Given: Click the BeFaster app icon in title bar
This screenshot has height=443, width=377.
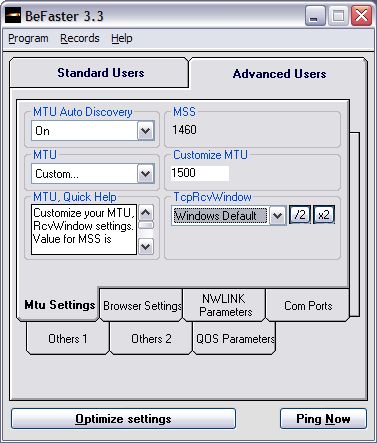Looking at the screenshot, I should point(13,16).
